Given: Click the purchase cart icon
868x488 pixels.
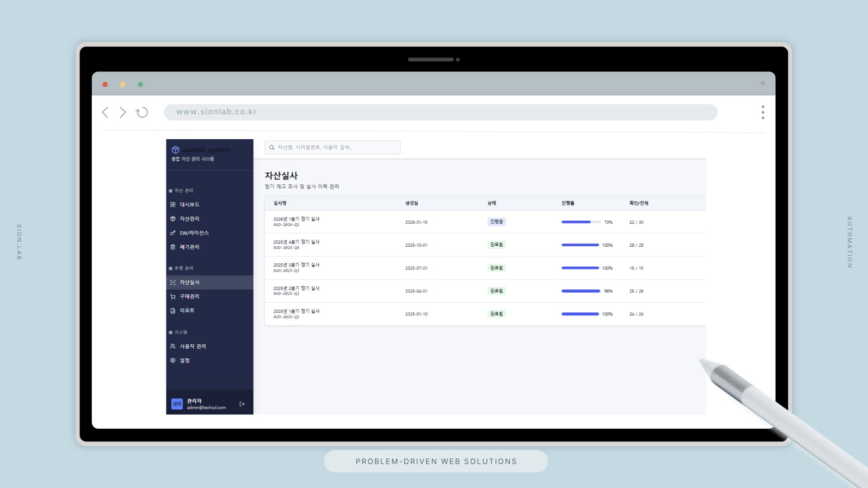Looking at the screenshot, I should (x=173, y=297).
